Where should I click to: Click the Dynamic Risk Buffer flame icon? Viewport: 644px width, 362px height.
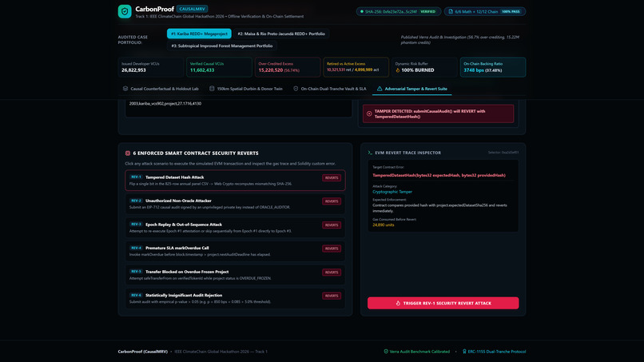click(398, 70)
